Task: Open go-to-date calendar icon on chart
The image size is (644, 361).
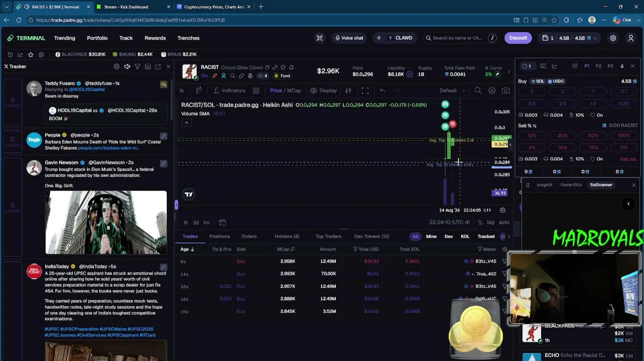Action: click(222, 223)
